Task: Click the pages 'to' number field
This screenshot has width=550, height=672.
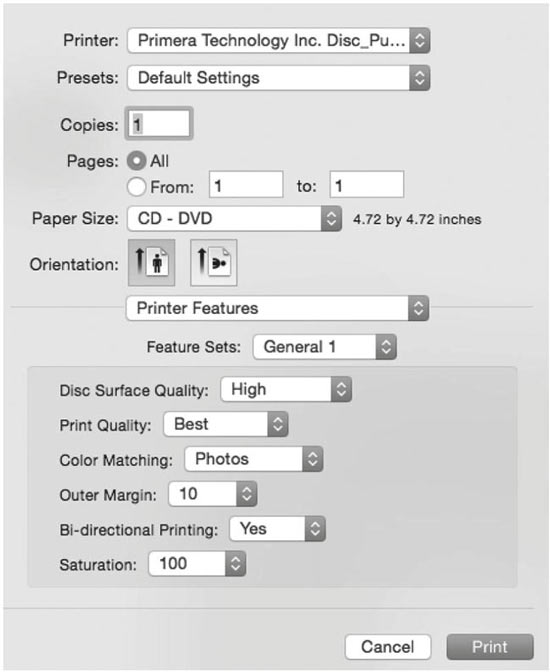Action: (x=367, y=185)
